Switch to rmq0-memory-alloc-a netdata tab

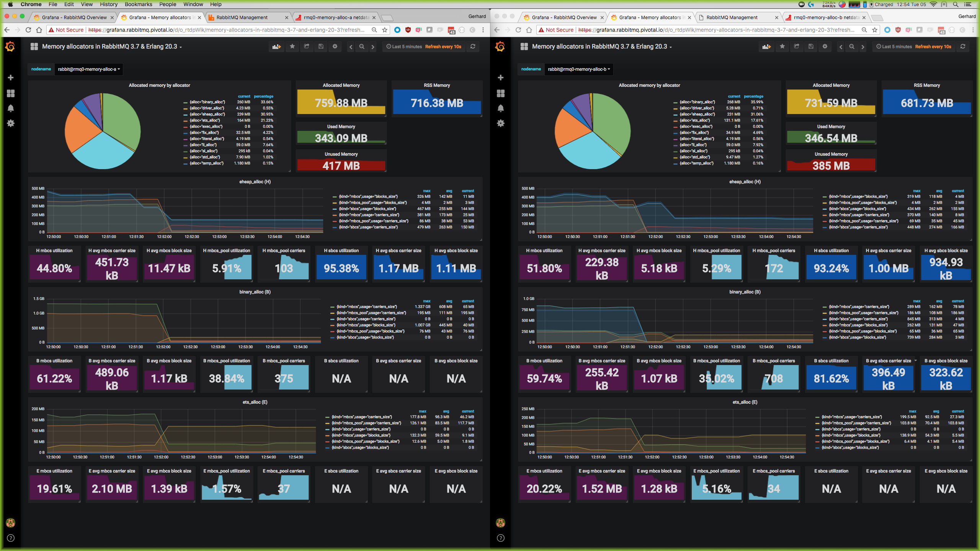coord(336,18)
